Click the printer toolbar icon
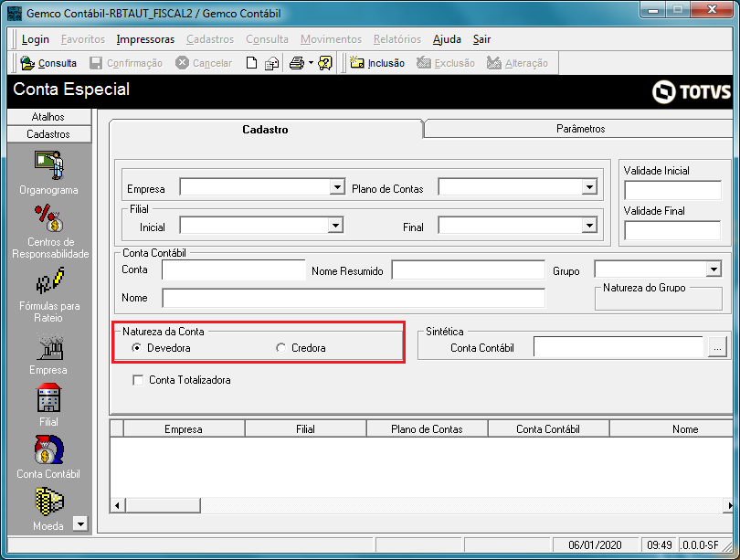740x560 pixels. click(297, 63)
